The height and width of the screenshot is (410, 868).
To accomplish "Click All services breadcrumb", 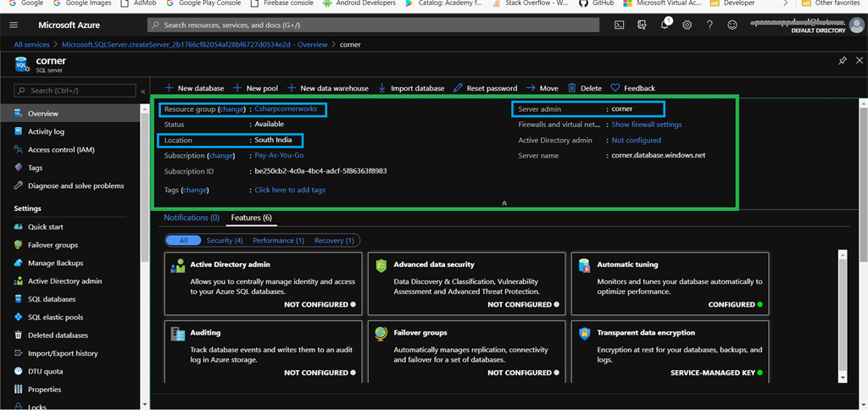I will (31, 44).
